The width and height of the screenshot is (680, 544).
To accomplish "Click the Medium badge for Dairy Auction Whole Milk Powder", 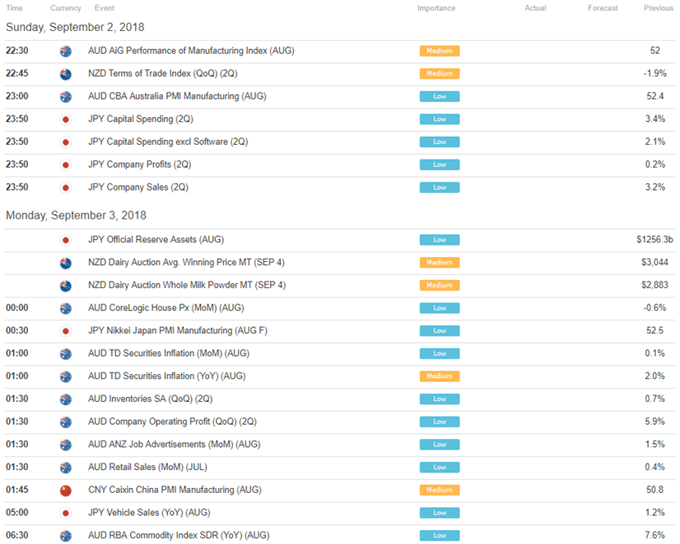I will click(439, 285).
